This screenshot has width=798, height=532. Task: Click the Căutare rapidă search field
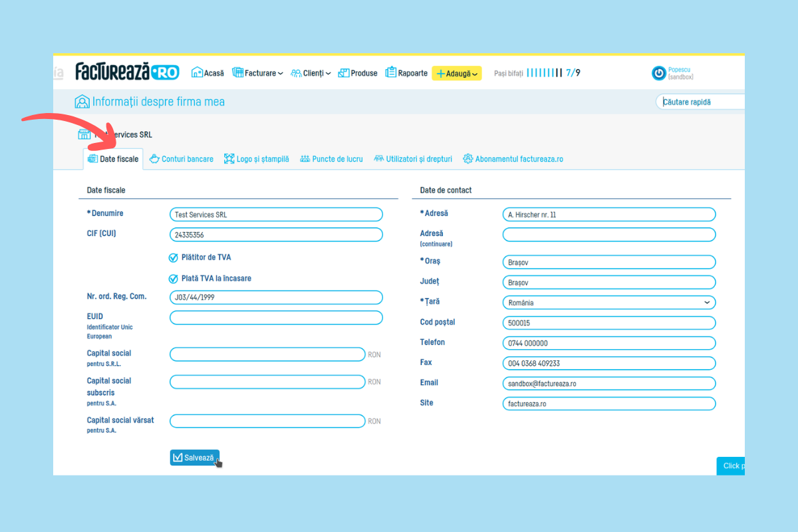click(x=701, y=102)
